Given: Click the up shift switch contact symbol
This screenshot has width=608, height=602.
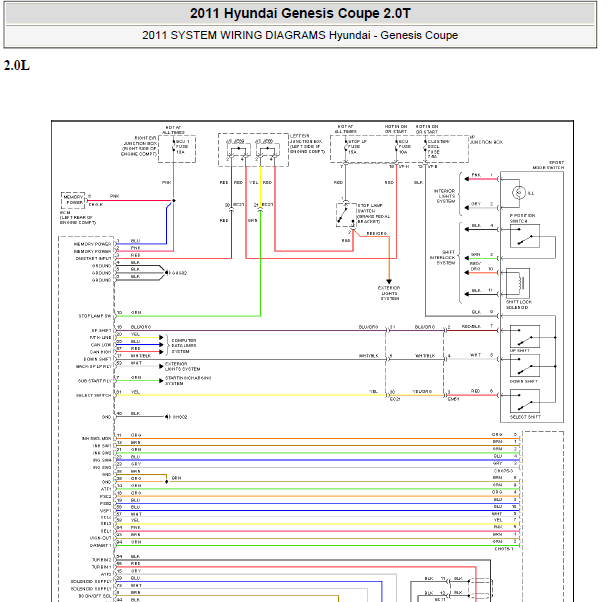Looking at the screenshot, I should click(525, 336).
